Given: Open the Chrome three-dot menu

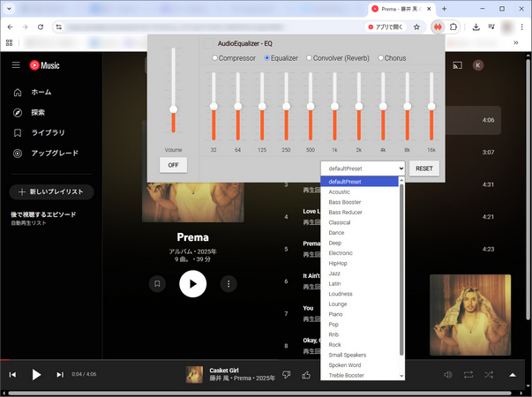Looking at the screenshot, I should (521, 26).
